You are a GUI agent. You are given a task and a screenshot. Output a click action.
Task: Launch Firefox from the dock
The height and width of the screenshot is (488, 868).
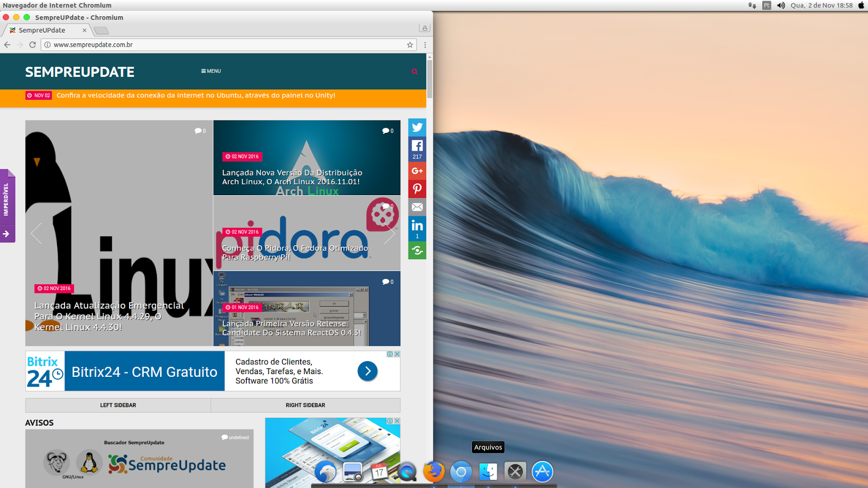coord(434,472)
